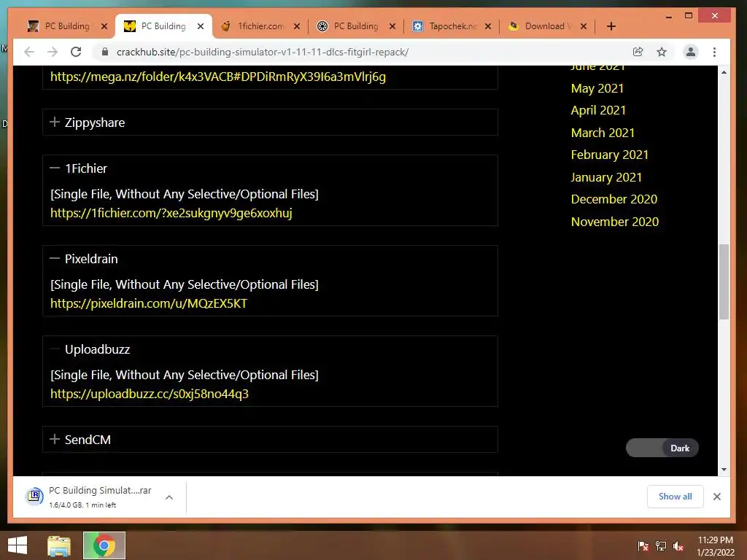Viewport: 747px width, 560px height.
Task: Open Chrome's three-dot menu
Action: click(x=714, y=52)
